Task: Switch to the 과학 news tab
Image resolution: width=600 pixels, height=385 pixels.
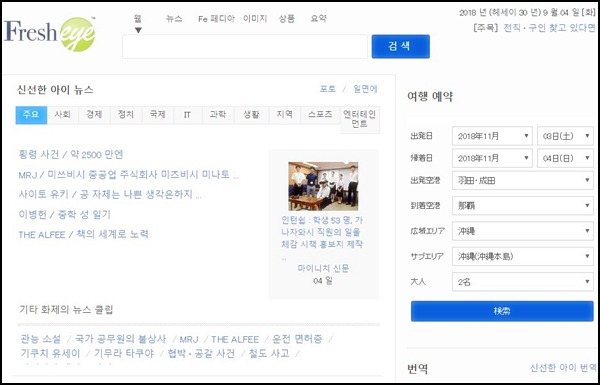Action: click(218, 115)
